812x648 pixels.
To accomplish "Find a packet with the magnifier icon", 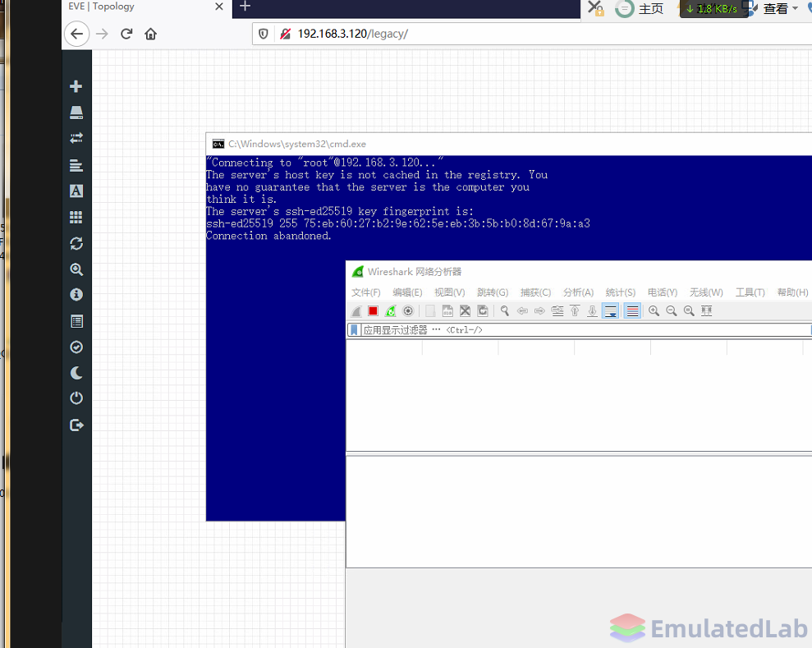I will [505, 310].
